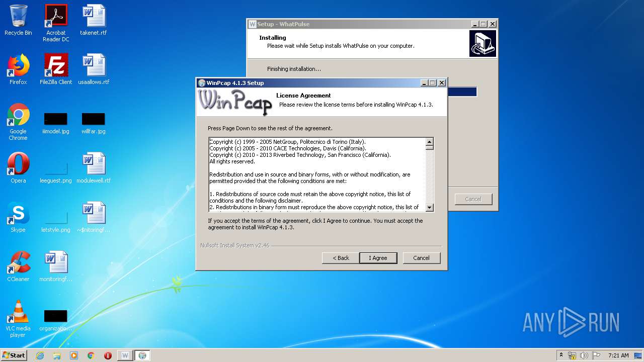
Task: Open Chrome from the taskbar
Action: [91, 355]
